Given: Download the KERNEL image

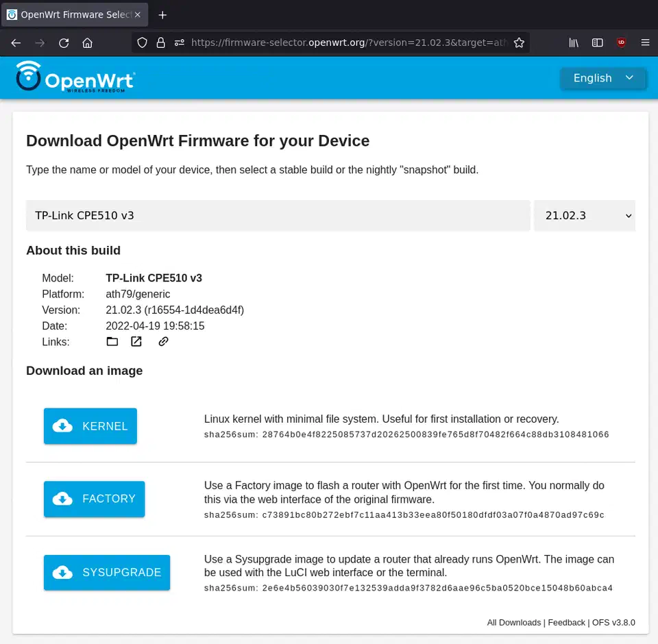Looking at the screenshot, I should [90, 426].
